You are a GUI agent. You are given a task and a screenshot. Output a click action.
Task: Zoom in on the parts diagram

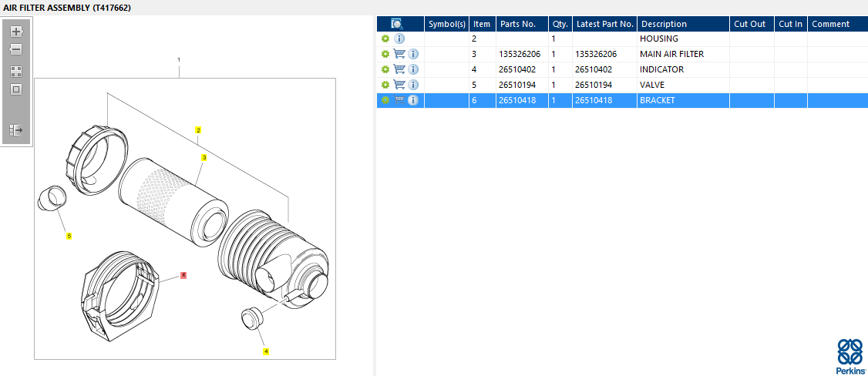[15, 32]
